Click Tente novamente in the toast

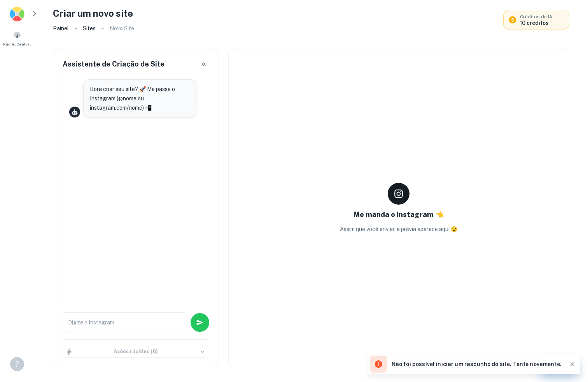(x=536, y=364)
